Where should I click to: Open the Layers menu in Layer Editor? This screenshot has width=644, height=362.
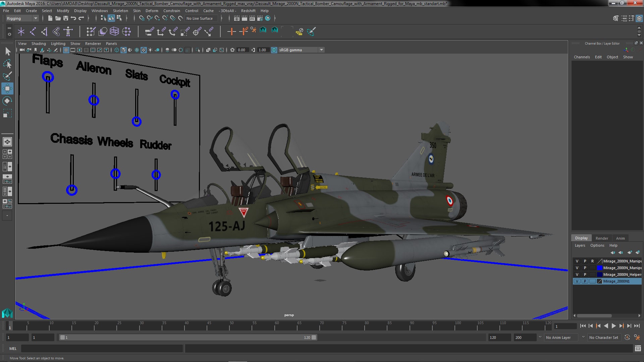point(580,245)
